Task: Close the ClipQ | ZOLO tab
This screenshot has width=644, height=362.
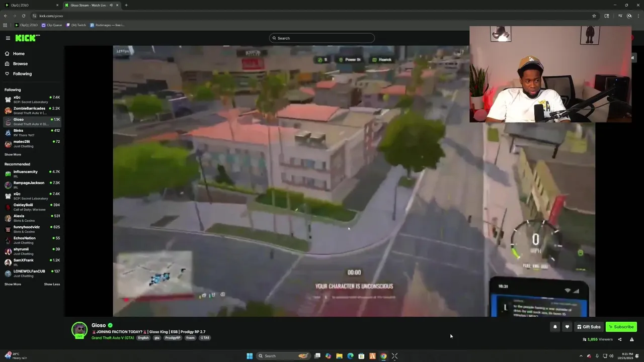Action: point(57,5)
